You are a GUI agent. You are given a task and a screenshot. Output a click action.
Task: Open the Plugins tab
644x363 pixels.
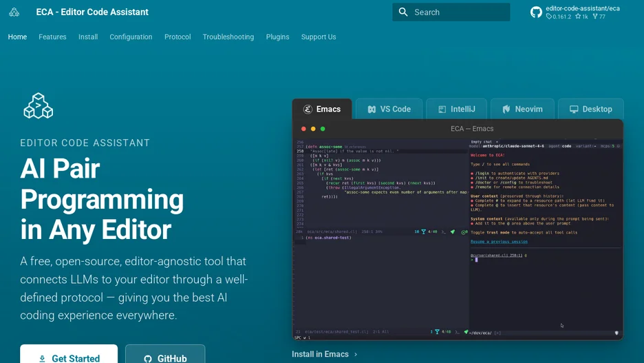[277, 37]
